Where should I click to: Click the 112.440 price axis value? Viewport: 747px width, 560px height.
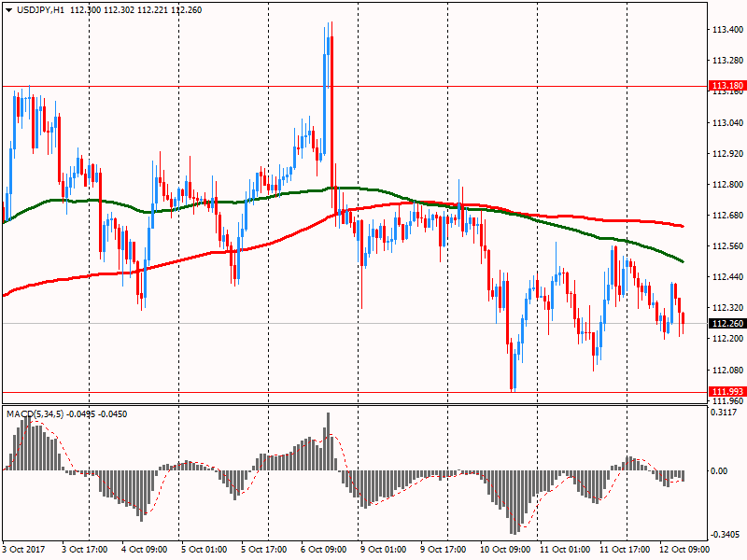point(727,276)
